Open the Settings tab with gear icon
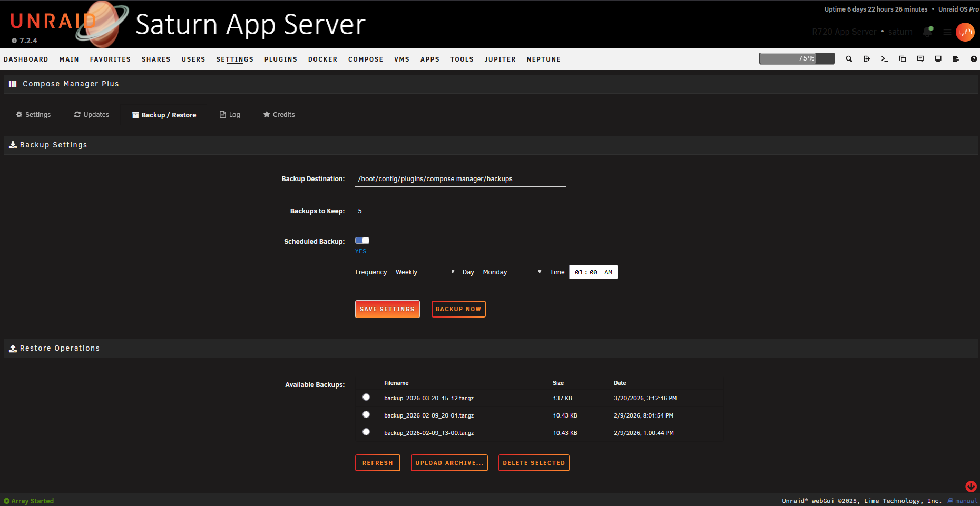This screenshot has width=980, height=506. click(x=33, y=115)
